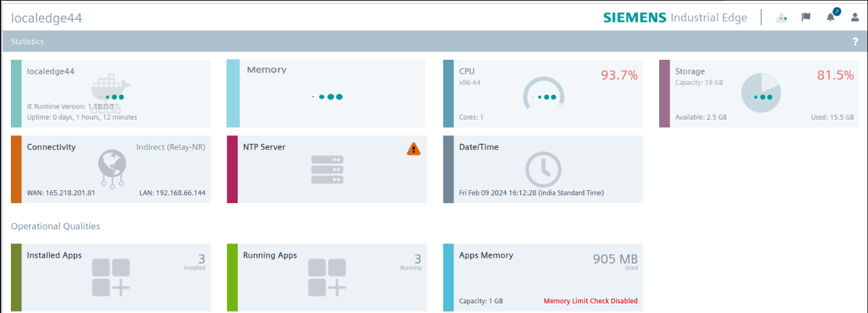Click the Memory Limit Check Disabled text
The width and height of the screenshot is (868, 313).
[590, 301]
